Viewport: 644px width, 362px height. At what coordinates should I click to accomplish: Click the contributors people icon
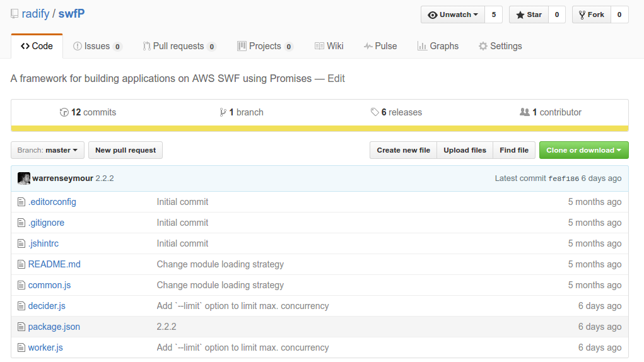(x=525, y=112)
